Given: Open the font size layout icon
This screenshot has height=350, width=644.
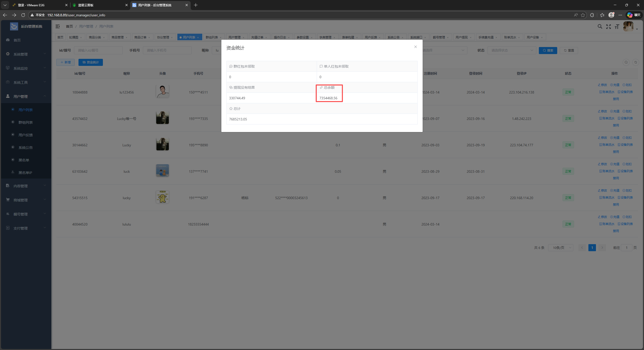Looking at the screenshot, I should pyautogui.click(x=617, y=26).
